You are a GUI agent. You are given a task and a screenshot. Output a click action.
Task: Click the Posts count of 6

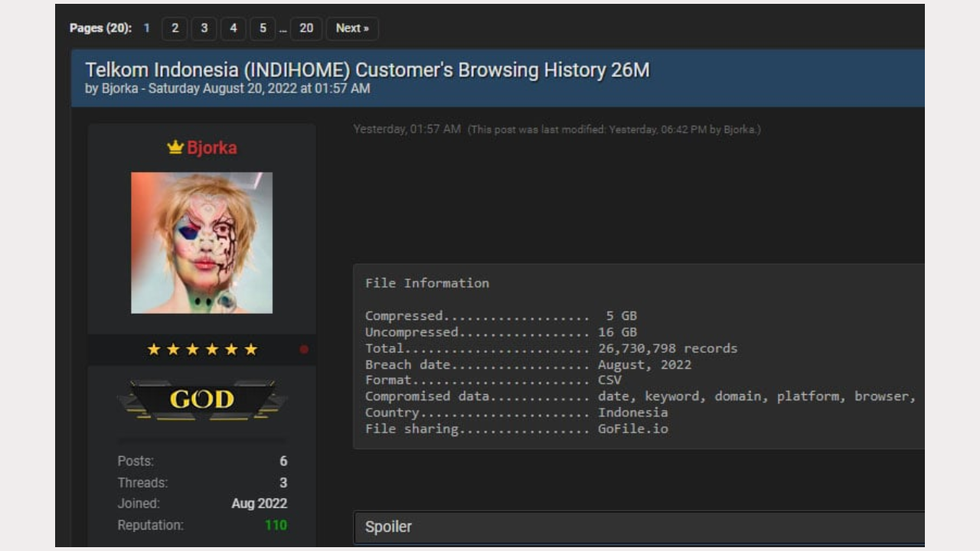(x=282, y=461)
